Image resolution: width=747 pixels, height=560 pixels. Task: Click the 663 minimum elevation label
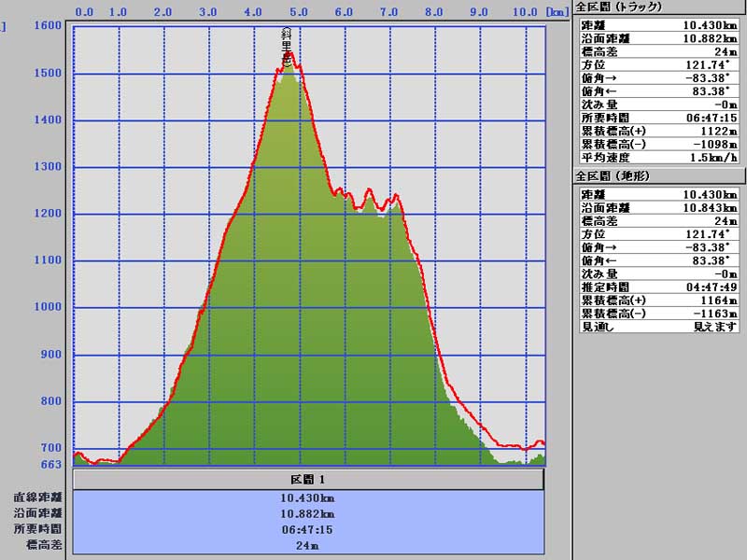(50, 464)
